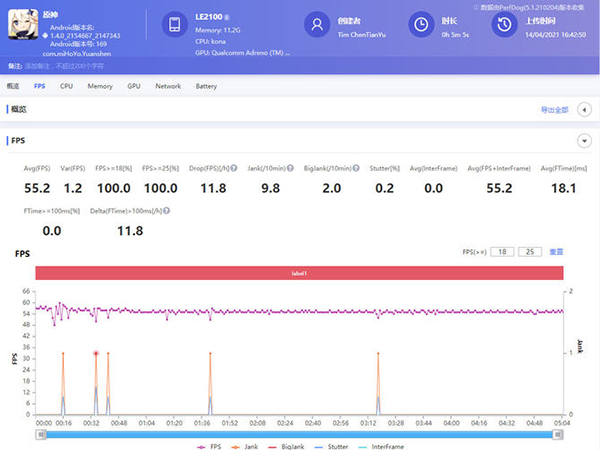The image size is (600, 450).
Task: Switch to the CPU tab
Action: (x=66, y=87)
